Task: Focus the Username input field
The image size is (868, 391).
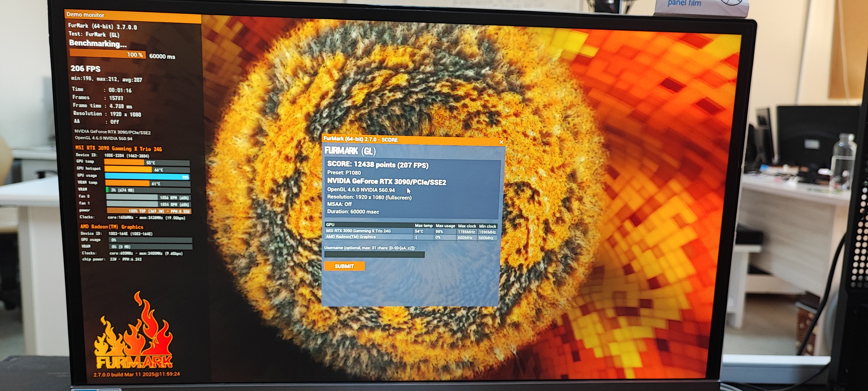Action: click(x=374, y=254)
